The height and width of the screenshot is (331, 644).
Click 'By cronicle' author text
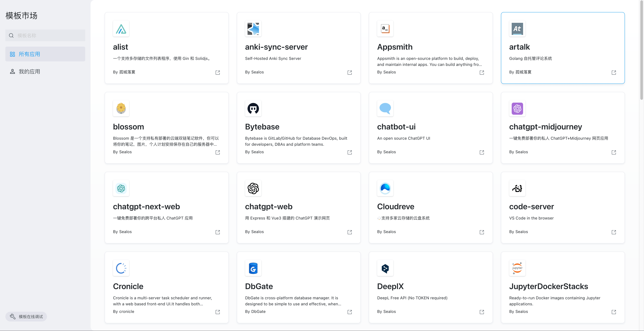click(123, 312)
